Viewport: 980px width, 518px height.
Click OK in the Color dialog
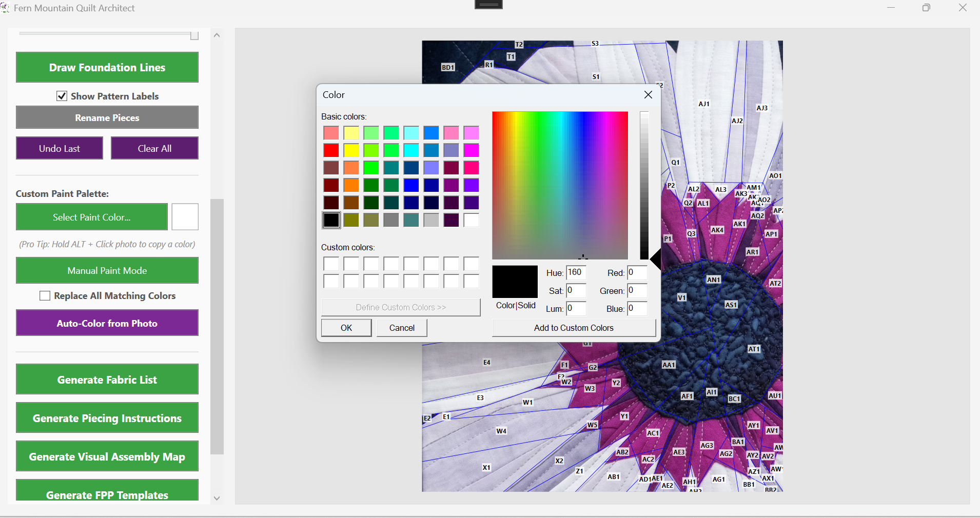[x=346, y=328]
